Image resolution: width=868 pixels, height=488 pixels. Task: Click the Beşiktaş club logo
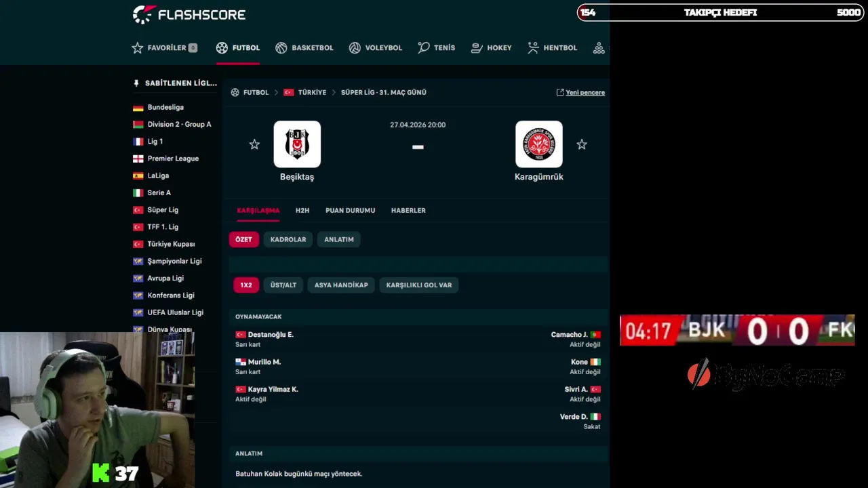[x=297, y=144]
